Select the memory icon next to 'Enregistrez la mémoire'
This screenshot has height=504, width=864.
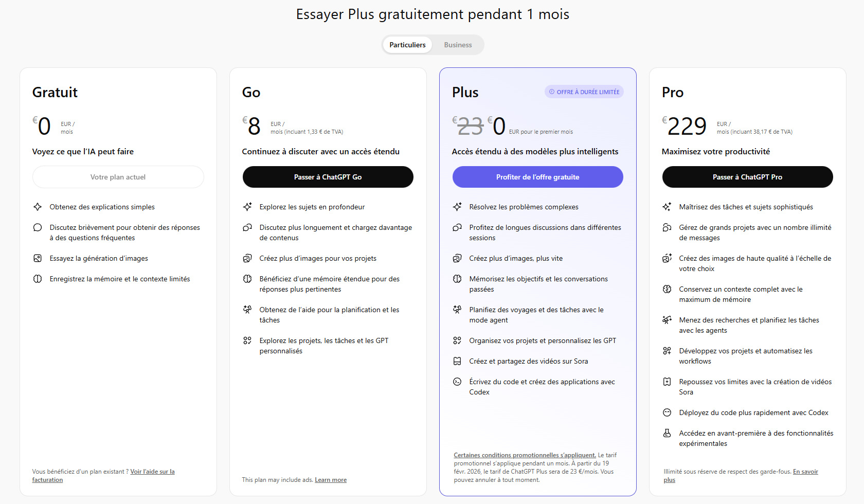coord(38,279)
